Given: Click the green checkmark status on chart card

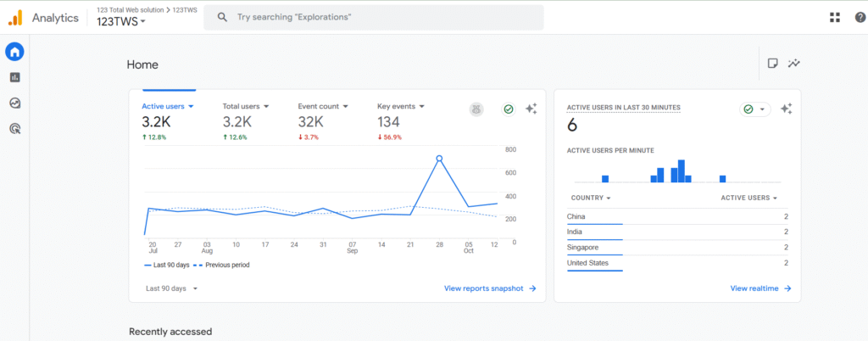Looking at the screenshot, I should tap(509, 109).
